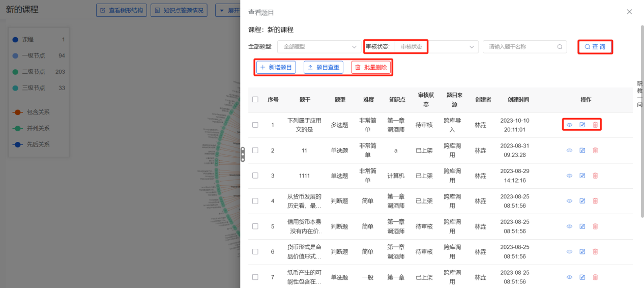Click the 2023-08-29 14:12:16 time cell
644x288 pixels.
click(x=515, y=176)
